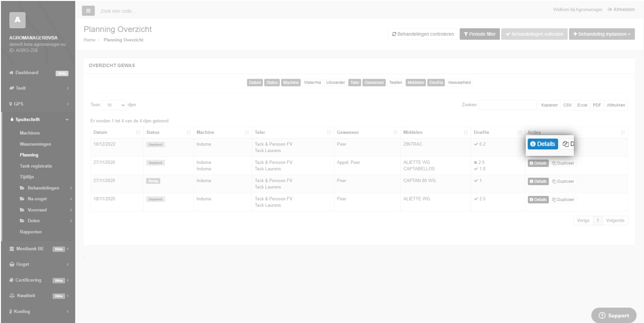
Task: Sort by the Middelen column header
Action: 435,132
